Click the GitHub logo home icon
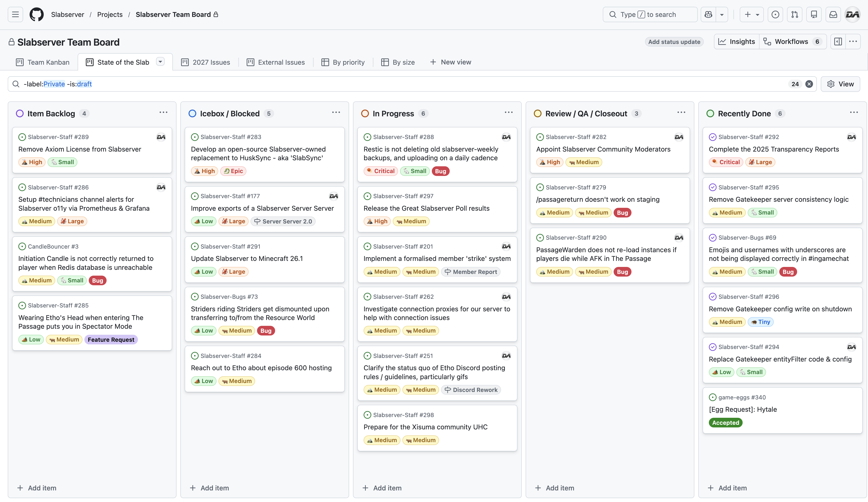This screenshot has width=868, height=502. pyautogui.click(x=36, y=14)
